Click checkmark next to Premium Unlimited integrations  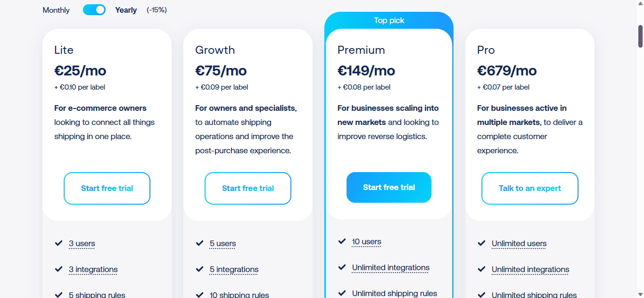click(x=342, y=267)
